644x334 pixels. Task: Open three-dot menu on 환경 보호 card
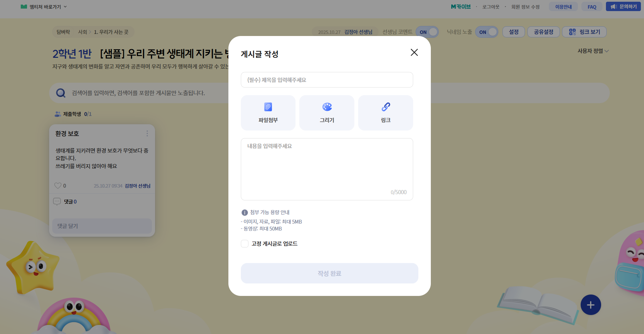point(147,134)
